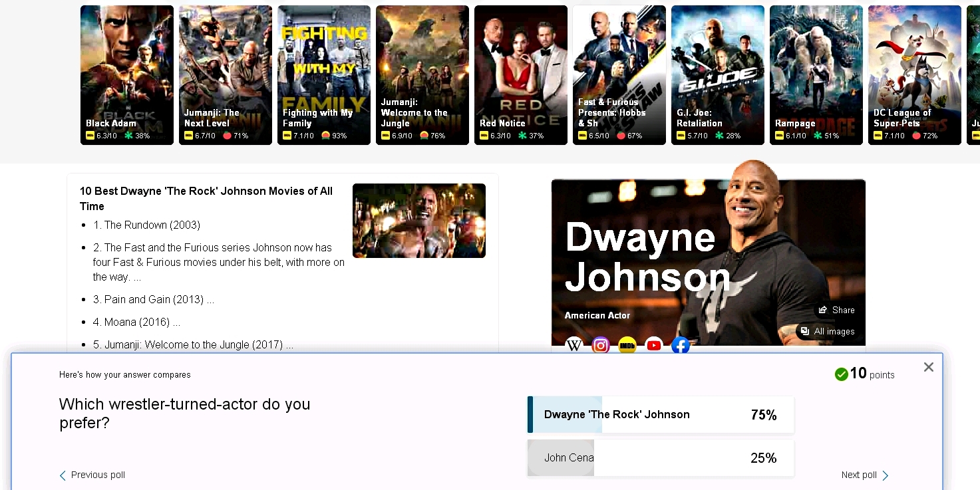Go to the Next poll
This screenshot has width=980, height=490.
pos(865,475)
